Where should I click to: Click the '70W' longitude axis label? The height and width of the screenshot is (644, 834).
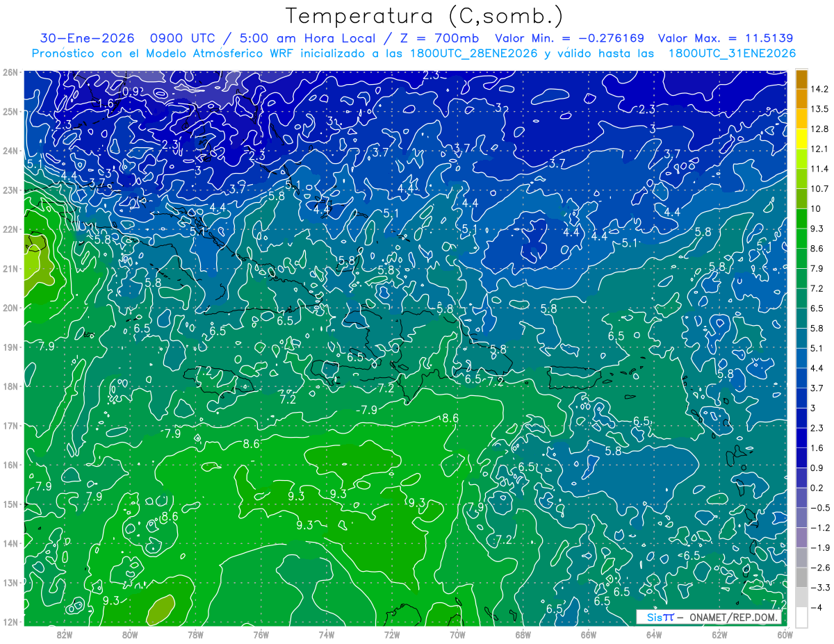(x=457, y=635)
